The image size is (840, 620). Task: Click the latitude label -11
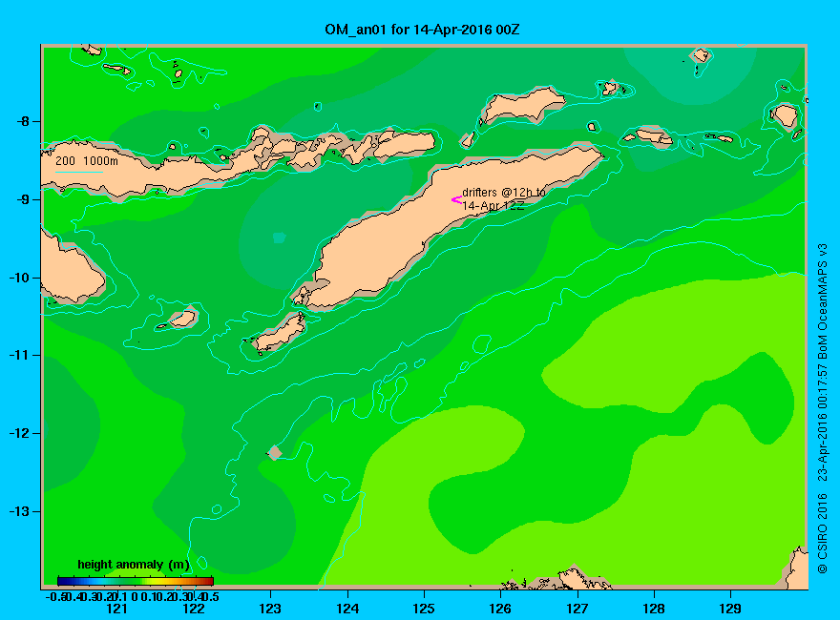tap(19, 356)
